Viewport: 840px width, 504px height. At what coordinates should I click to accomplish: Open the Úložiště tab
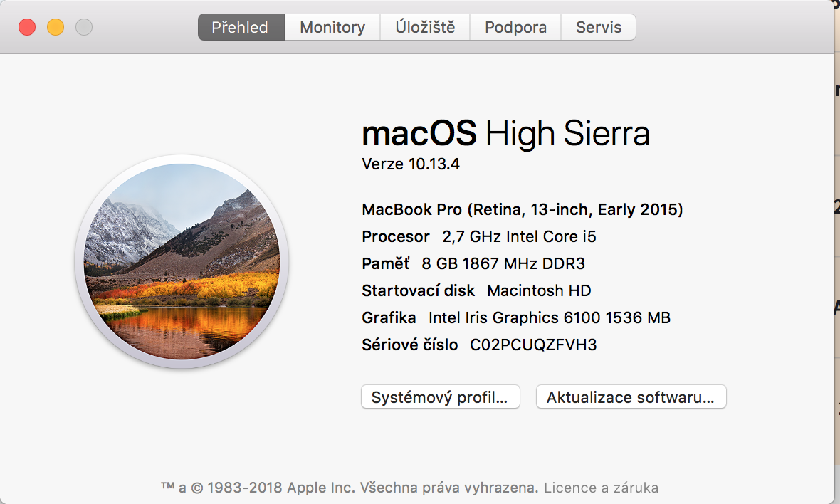point(426,28)
